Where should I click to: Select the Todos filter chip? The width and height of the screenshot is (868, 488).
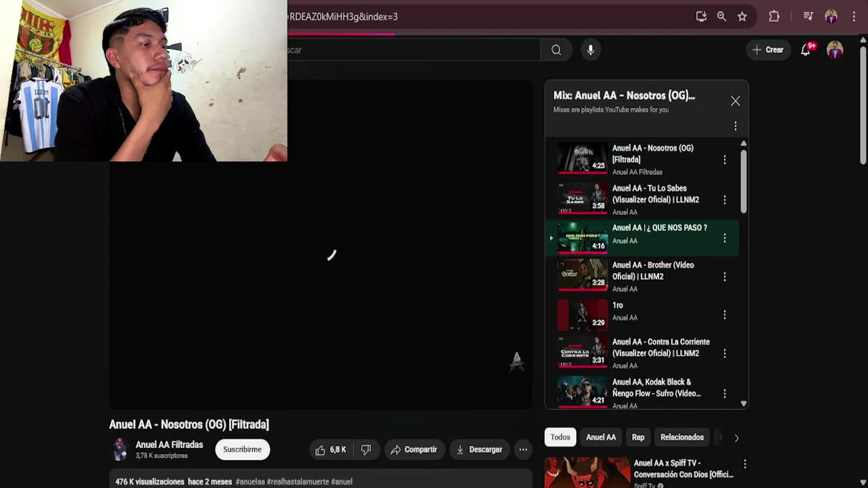click(560, 437)
